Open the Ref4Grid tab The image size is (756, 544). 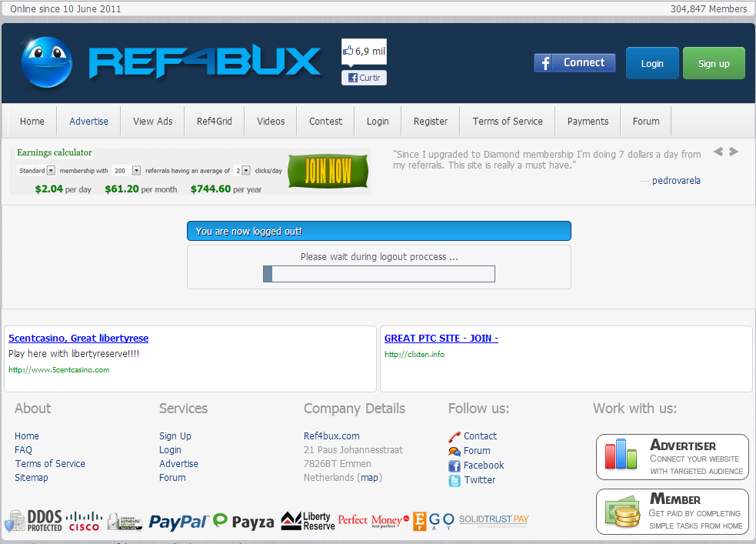(214, 121)
